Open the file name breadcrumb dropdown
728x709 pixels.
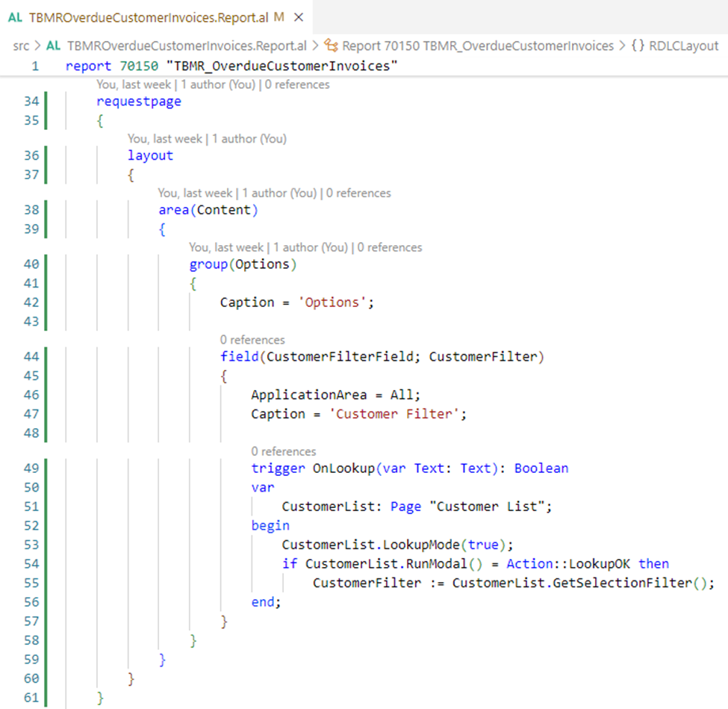tap(187, 46)
